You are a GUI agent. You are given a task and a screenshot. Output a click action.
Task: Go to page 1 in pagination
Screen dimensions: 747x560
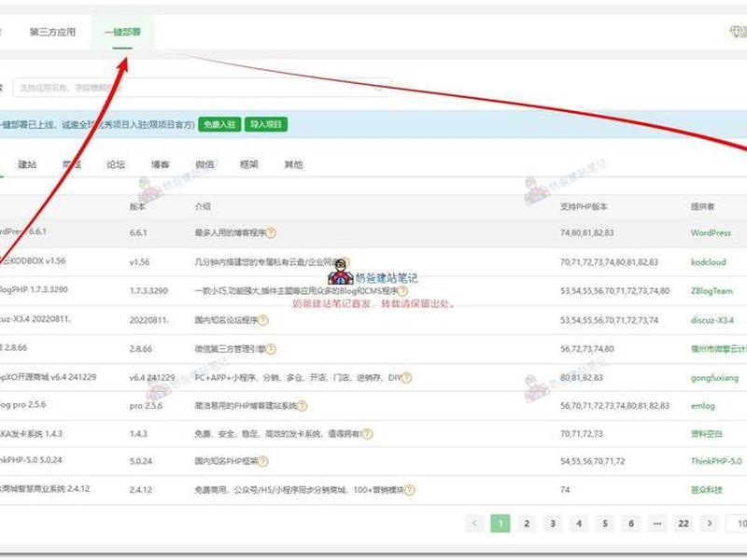pyautogui.click(x=500, y=524)
